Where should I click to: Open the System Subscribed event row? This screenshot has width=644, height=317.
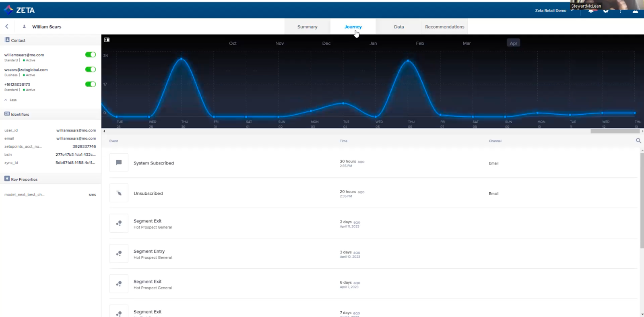(x=373, y=163)
